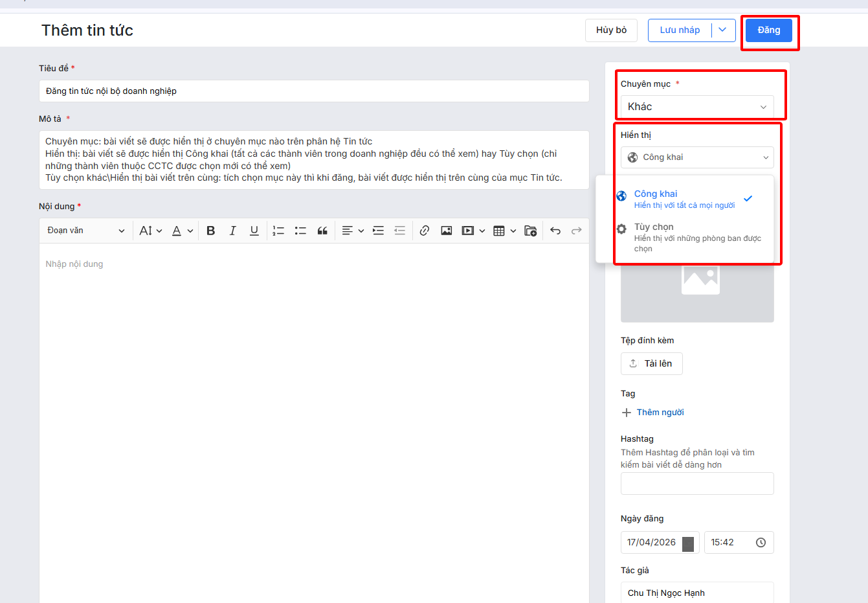
Task: Insert a hyperlink
Action: [425, 231]
